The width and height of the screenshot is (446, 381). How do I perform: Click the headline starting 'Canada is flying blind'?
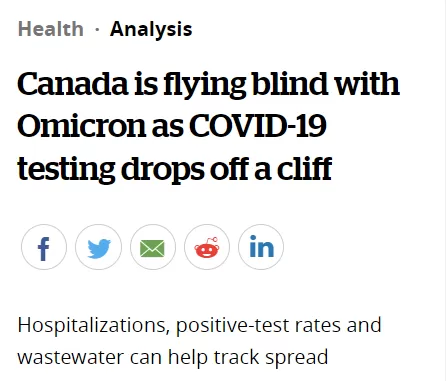pos(208,126)
